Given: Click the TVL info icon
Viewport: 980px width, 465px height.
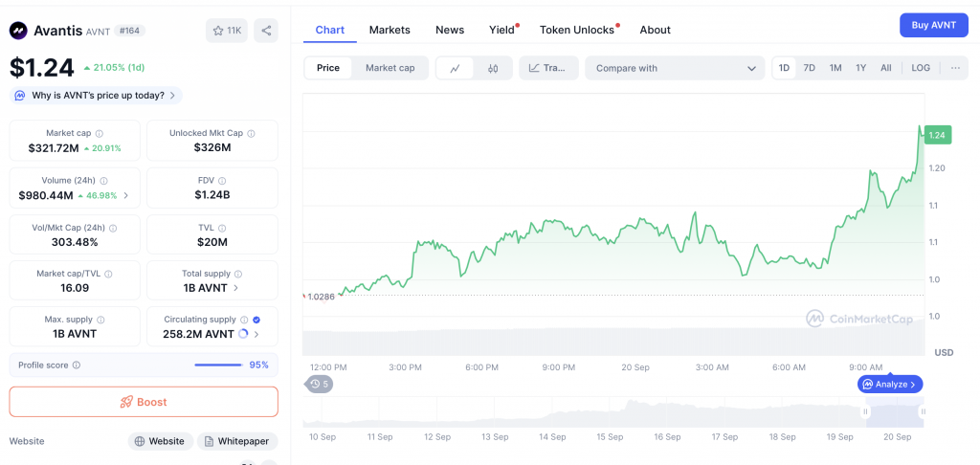Looking at the screenshot, I should pos(222,228).
